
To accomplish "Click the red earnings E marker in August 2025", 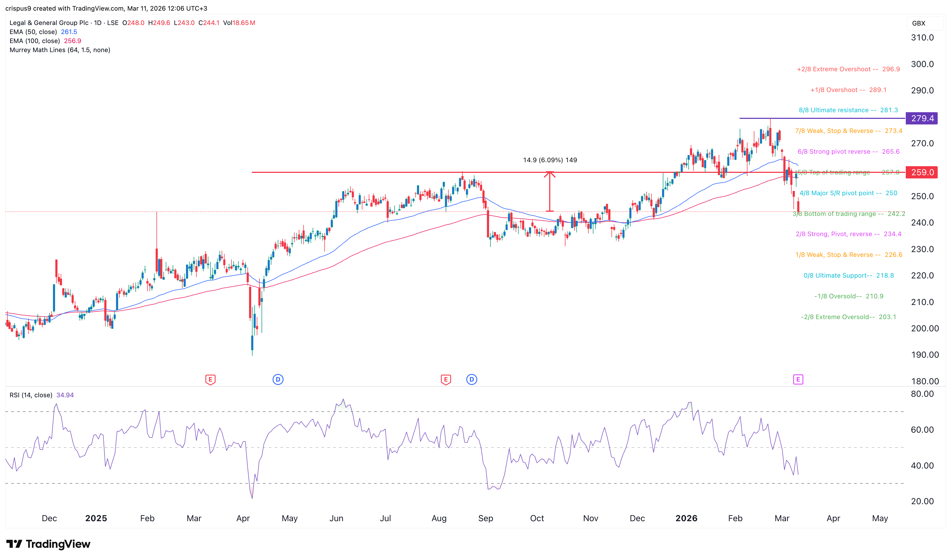I will [x=445, y=379].
